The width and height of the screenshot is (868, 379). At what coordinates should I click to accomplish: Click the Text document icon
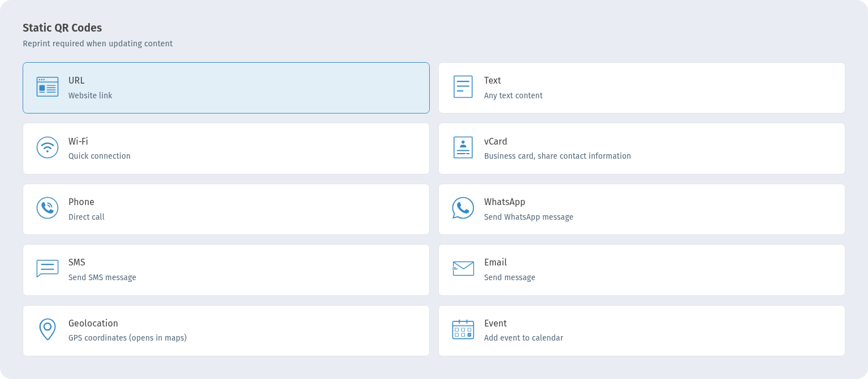tap(463, 87)
